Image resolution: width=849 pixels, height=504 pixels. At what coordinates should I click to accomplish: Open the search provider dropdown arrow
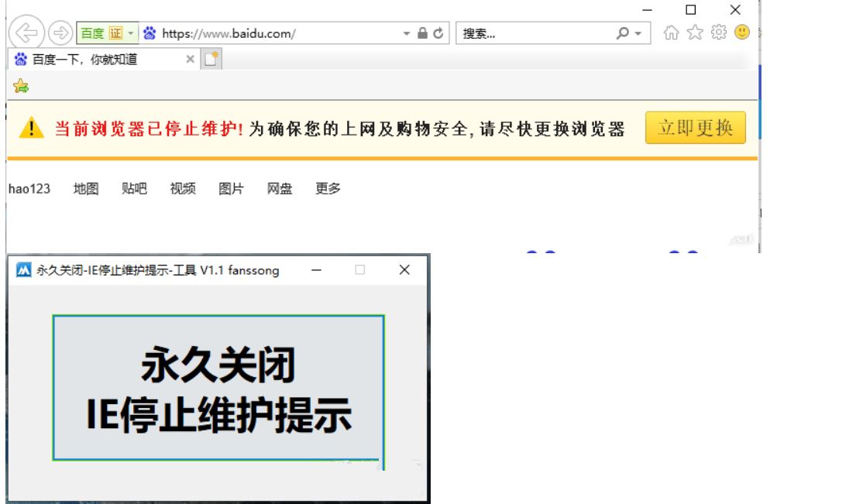pyautogui.click(x=638, y=33)
